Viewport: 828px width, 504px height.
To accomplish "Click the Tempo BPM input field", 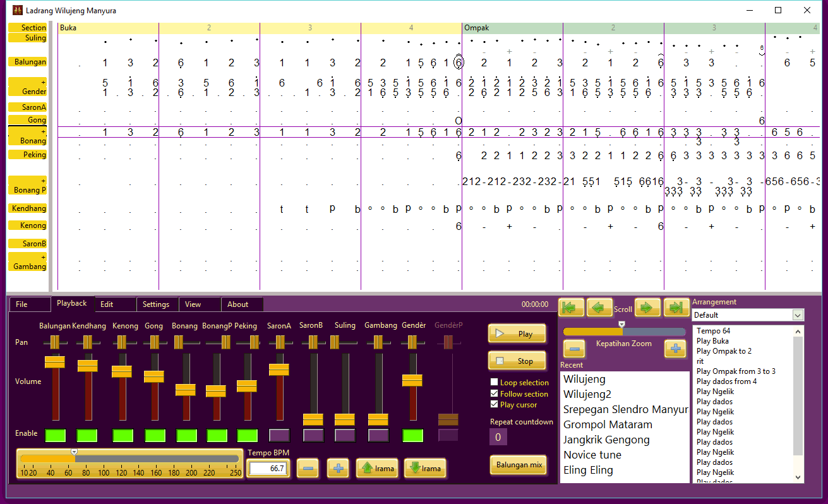I will pyautogui.click(x=268, y=469).
